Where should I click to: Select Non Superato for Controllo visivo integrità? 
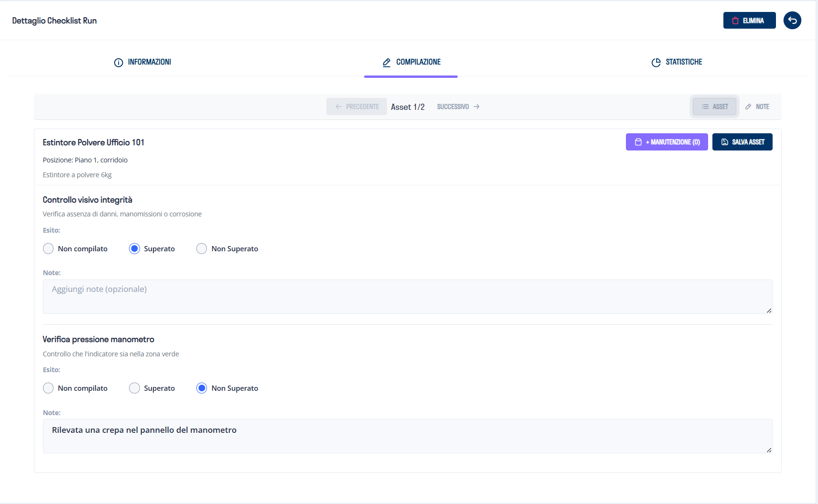tap(202, 249)
